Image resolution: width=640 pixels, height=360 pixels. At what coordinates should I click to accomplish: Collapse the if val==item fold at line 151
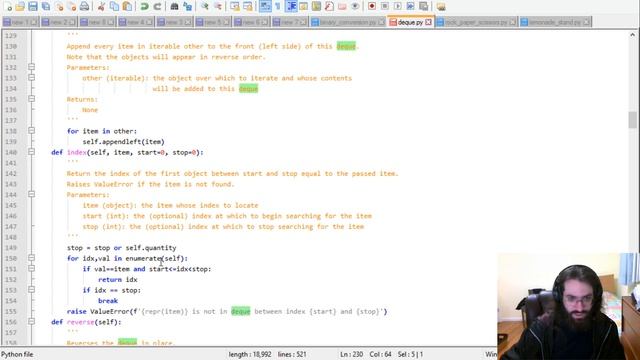pyautogui.click(x=31, y=269)
